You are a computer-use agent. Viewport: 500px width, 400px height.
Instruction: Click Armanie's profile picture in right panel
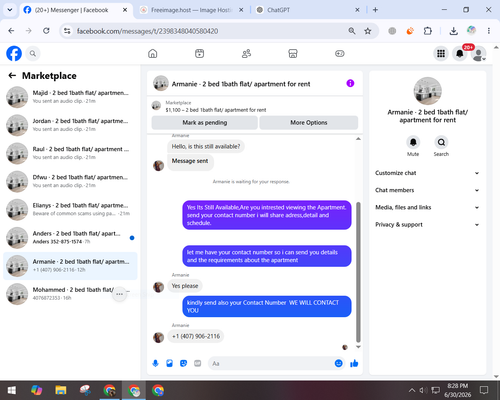click(427, 91)
